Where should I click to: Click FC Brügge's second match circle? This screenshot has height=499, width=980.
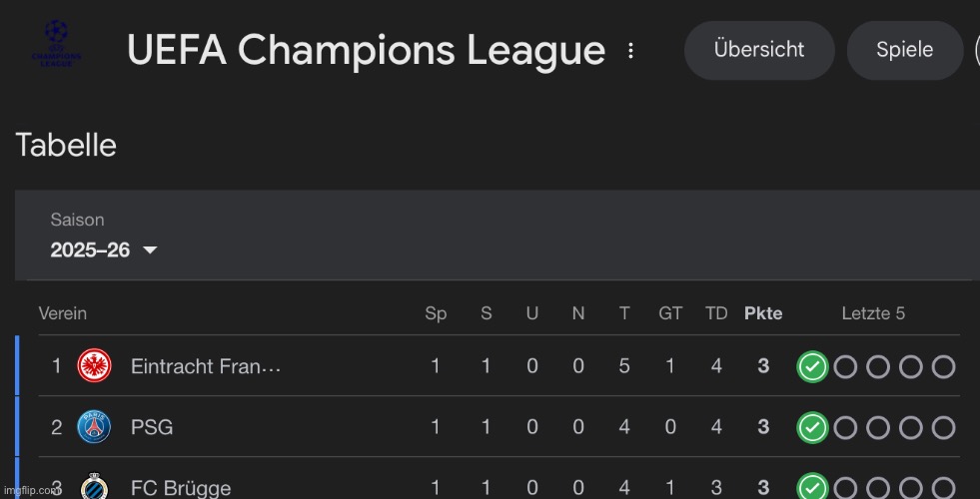[x=845, y=488]
